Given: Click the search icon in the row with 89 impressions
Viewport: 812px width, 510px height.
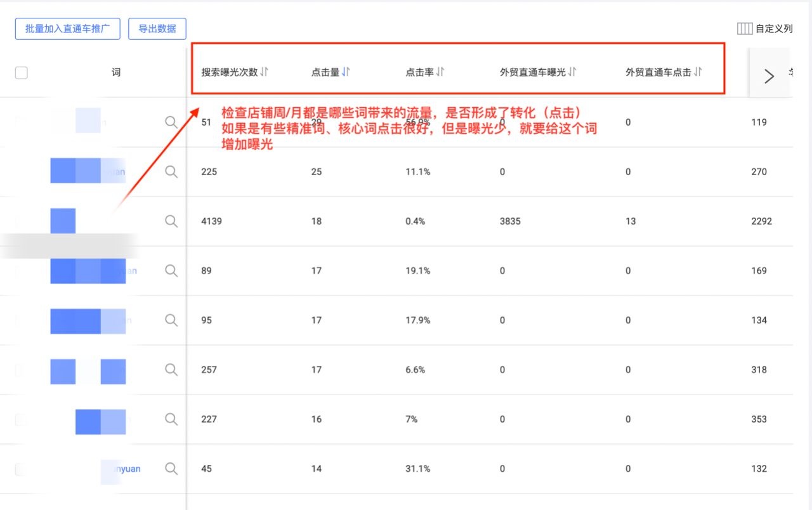Looking at the screenshot, I should click(171, 271).
